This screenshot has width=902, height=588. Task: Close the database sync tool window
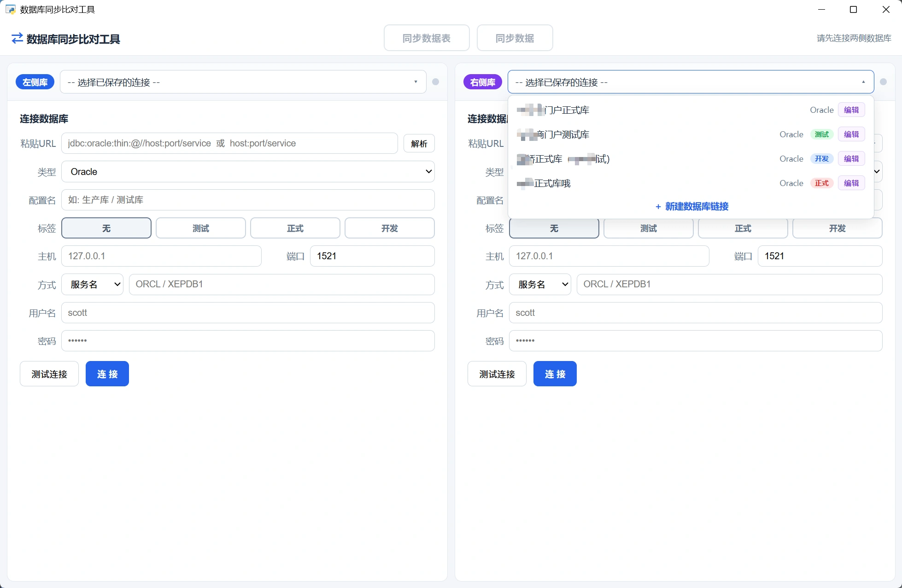[x=885, y=9]
